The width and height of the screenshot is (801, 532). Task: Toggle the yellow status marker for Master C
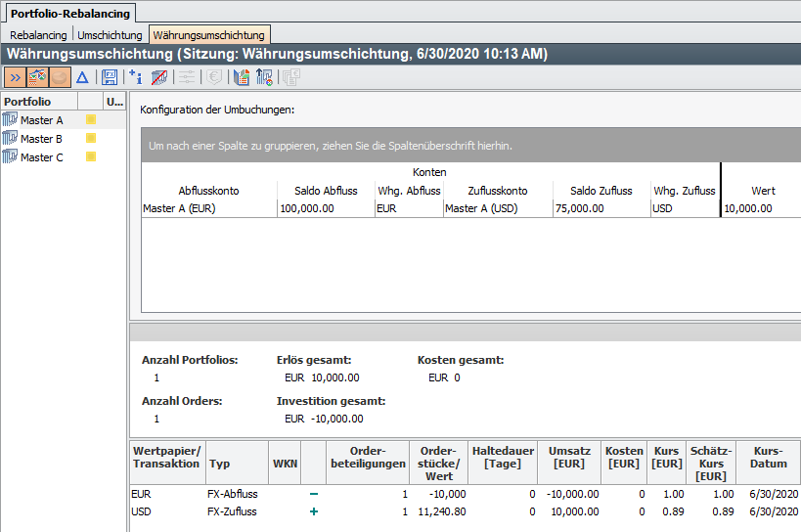click(91, 157)
